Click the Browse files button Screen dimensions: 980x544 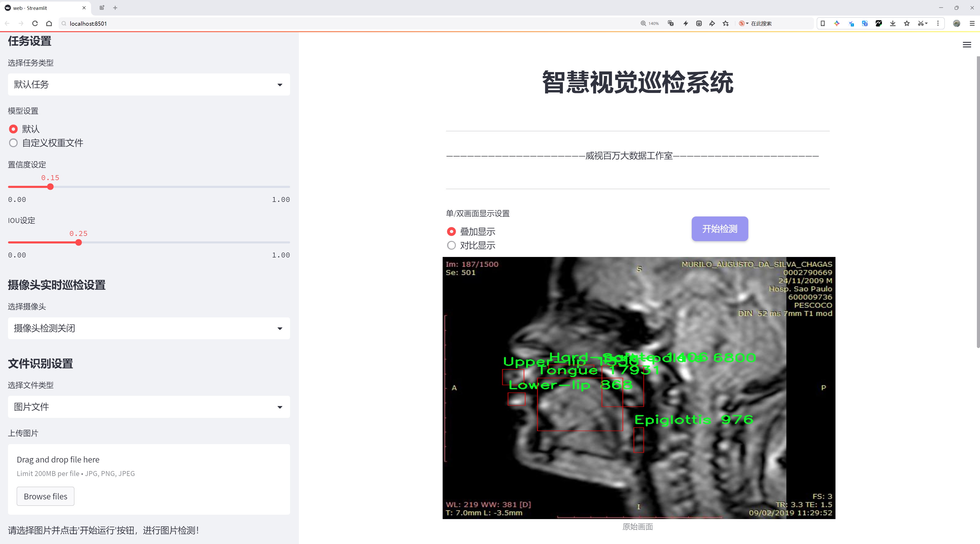[x=45, y=497]
